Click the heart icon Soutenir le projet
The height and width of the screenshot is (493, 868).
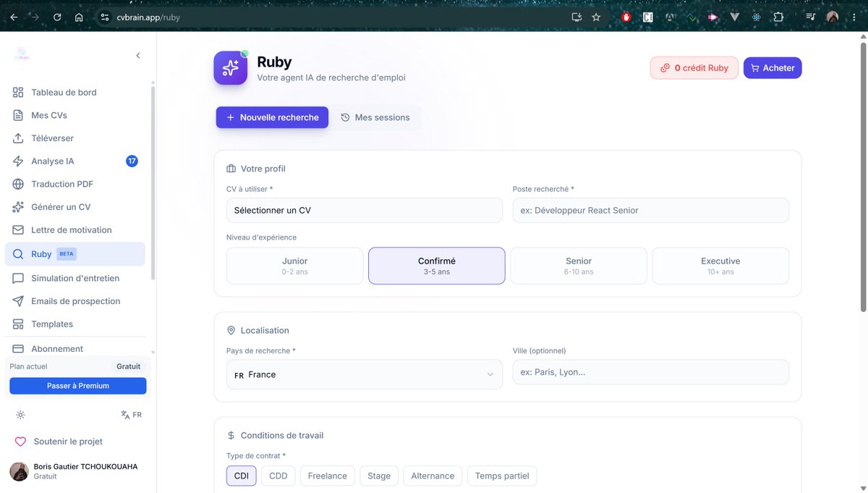[20, 442]
